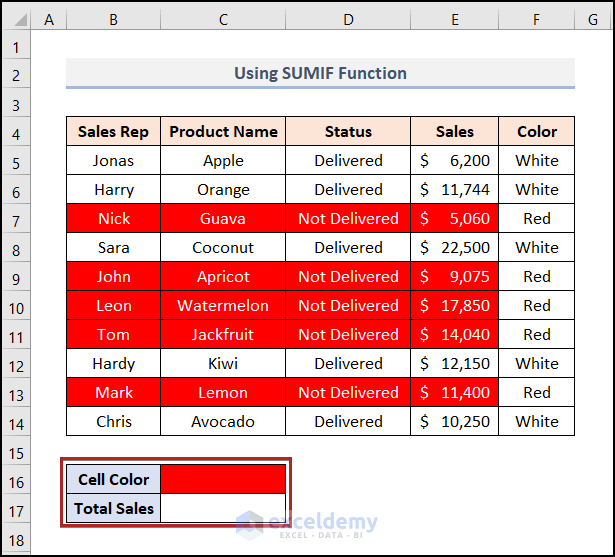
Task: Select the "Color" table header cell
Action: click(x=537, y=131)
